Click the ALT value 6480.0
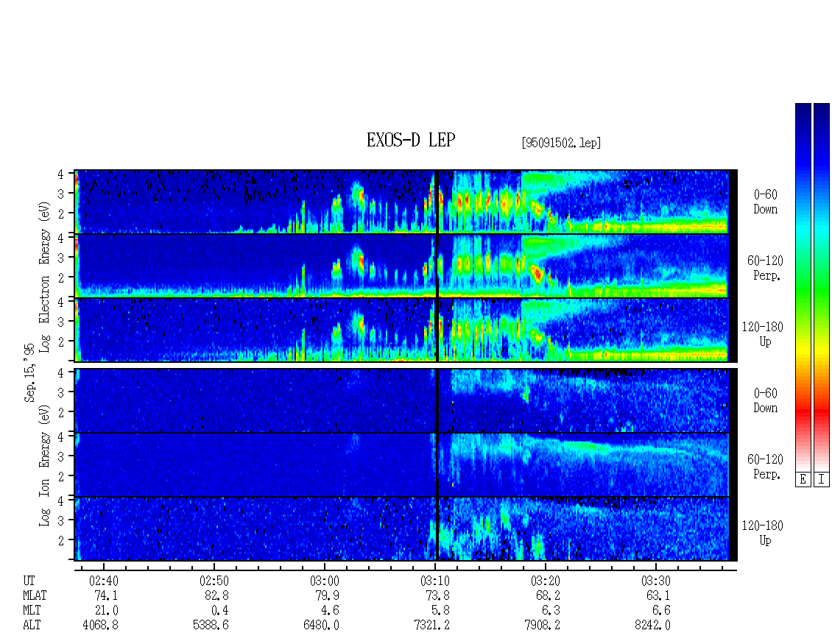Viewport: 832px width, 644px height. pyautogui.click(x=322, y=626)
